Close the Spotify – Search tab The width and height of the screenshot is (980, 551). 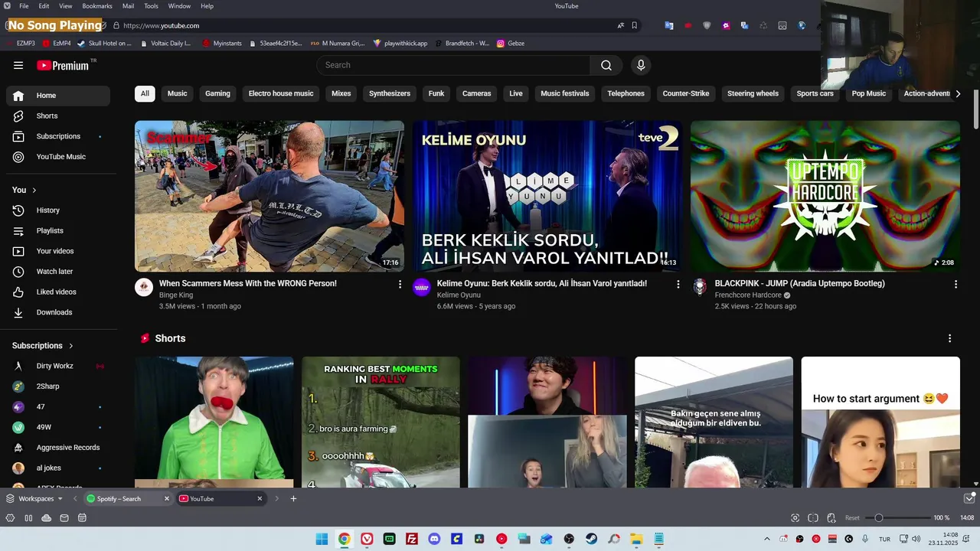click(x=167, y=499)
